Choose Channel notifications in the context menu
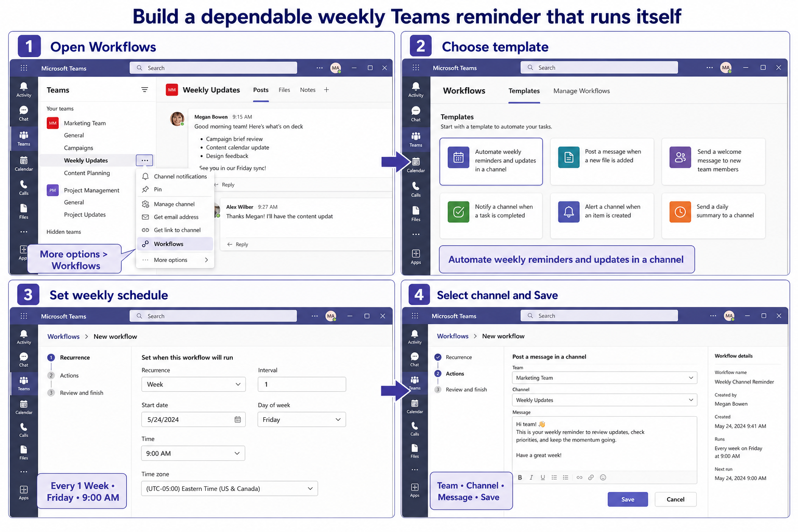 click(x=175, y=177)
